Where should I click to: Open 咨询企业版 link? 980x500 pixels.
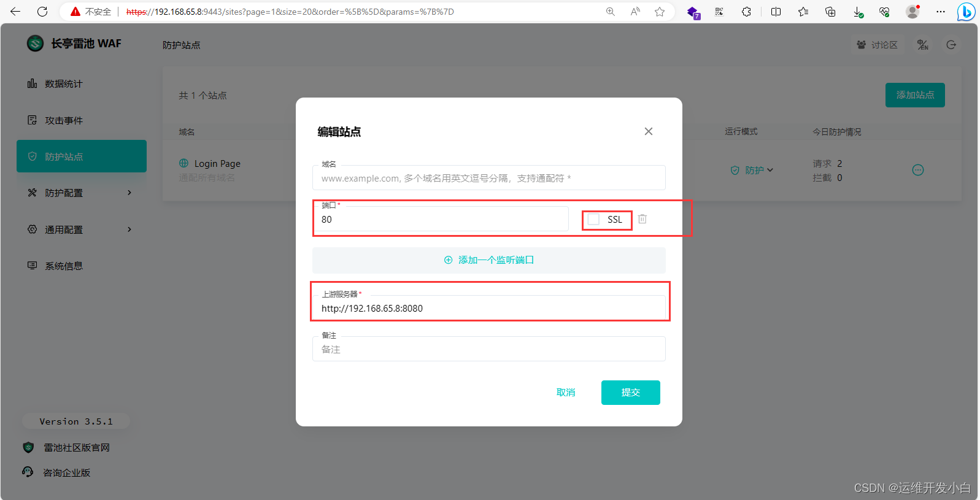(x=56, y=472)
